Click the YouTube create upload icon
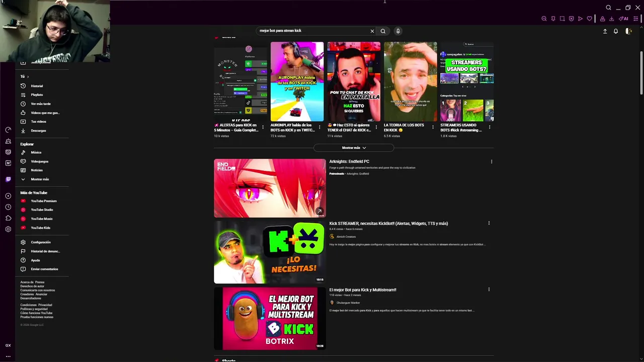The width and height of the screenshot is (644, 362). 605,31
